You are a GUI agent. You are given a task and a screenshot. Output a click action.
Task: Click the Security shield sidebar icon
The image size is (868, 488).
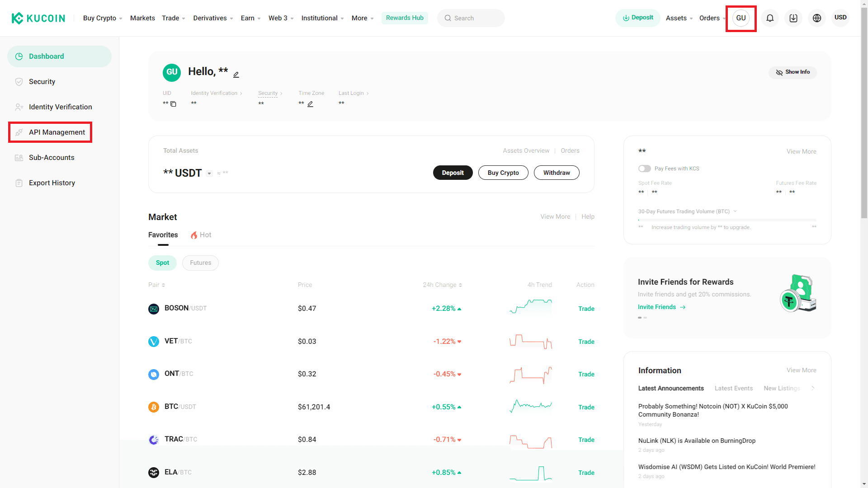coord(19,82)
